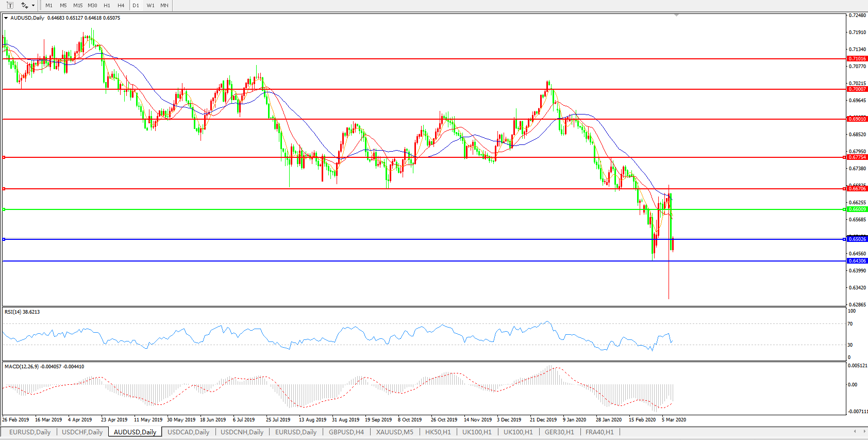
Task: Click the chart shift triangle marker
Action: pyautogui.click(x=676, y=15)
